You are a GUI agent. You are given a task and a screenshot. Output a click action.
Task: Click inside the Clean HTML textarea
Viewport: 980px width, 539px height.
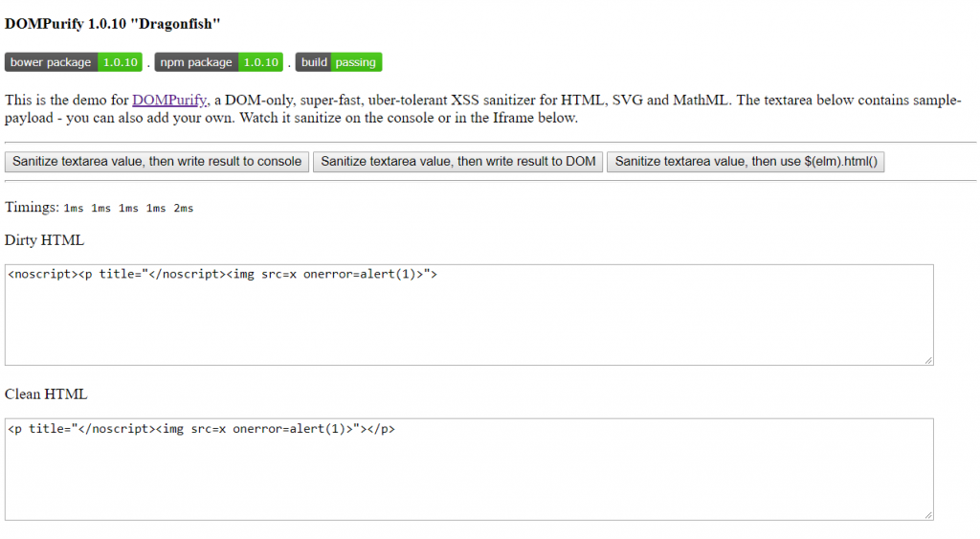pos(469,469)
